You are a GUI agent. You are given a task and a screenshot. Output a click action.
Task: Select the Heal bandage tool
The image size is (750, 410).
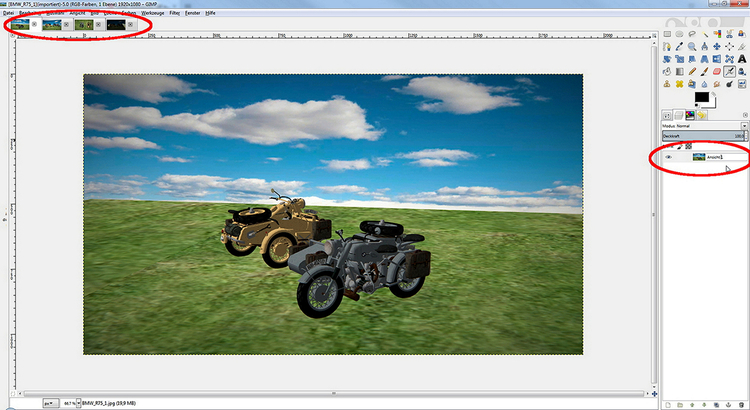click(x=679, y=84)
